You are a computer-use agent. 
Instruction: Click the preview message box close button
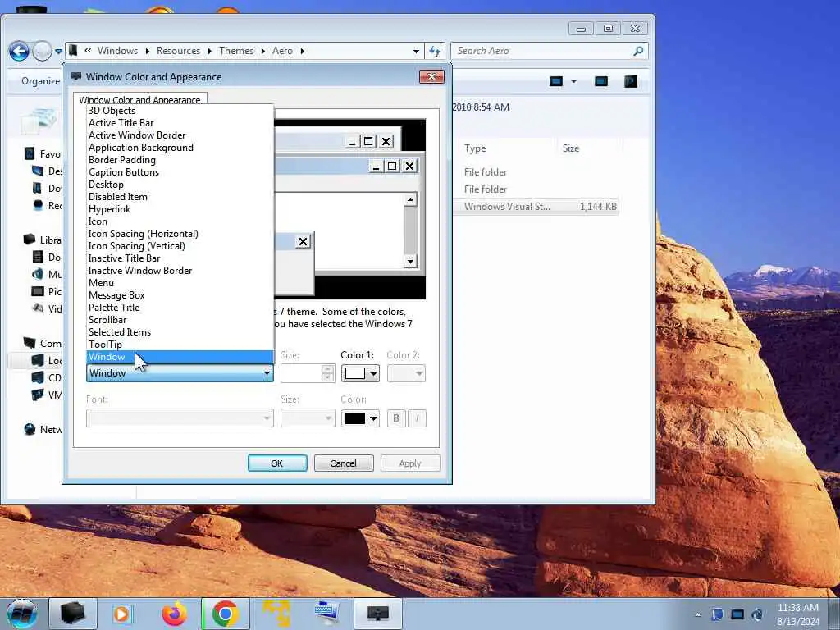coord(304,242)
